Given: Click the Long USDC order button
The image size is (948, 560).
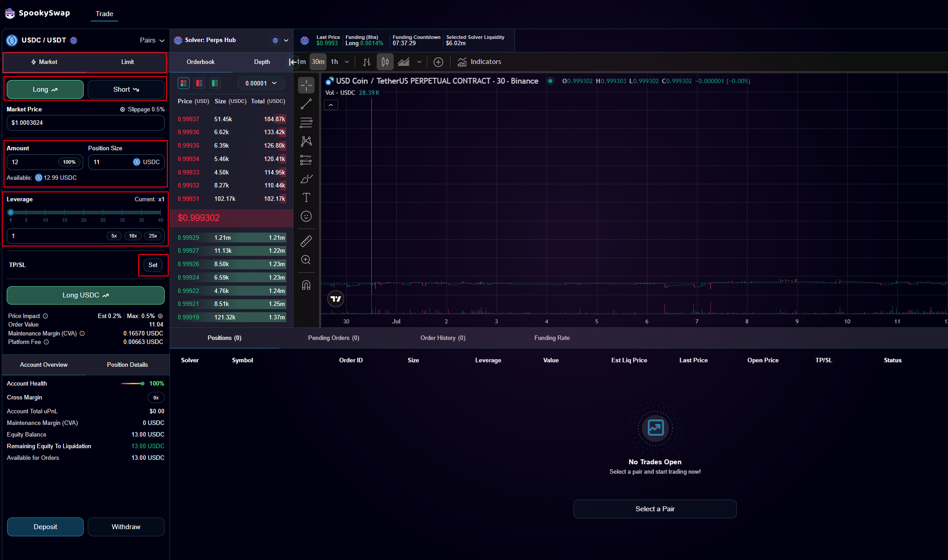Looking at the screenshot, I should point(85,295).
